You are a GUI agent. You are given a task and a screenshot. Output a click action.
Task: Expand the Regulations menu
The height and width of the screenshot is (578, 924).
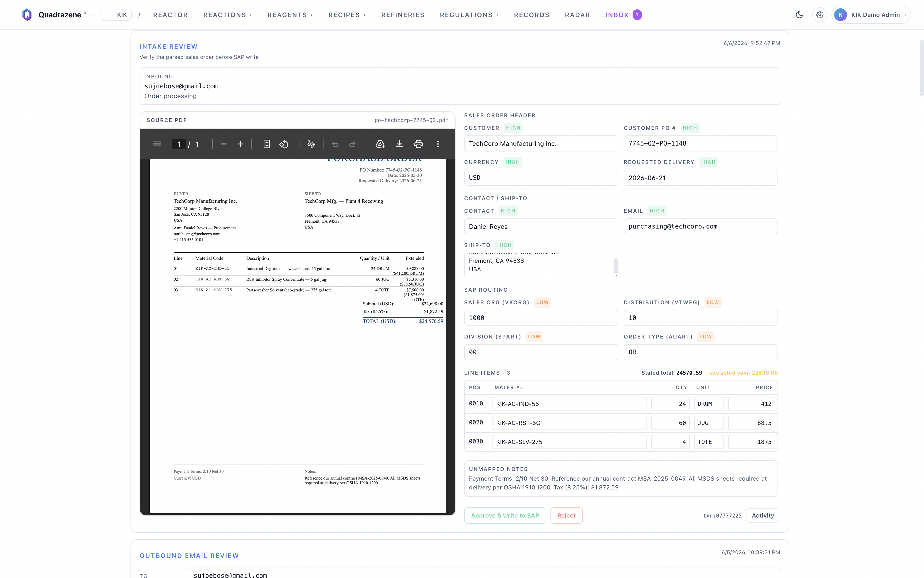tap(469, 15)
